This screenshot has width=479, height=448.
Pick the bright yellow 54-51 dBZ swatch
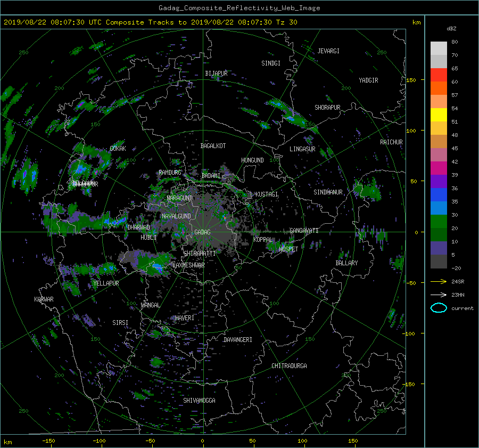pyautogui.click(x=439, y=115)
